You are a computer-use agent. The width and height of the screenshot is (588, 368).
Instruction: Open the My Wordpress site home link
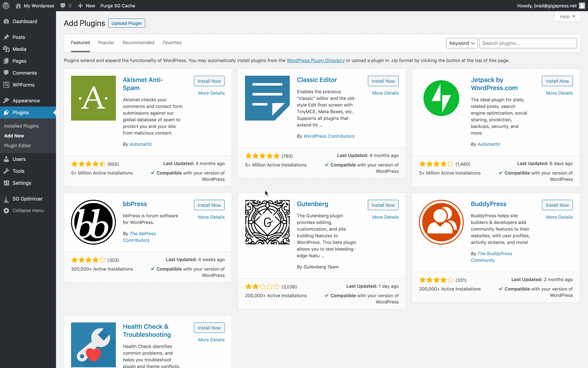(35, 6)
